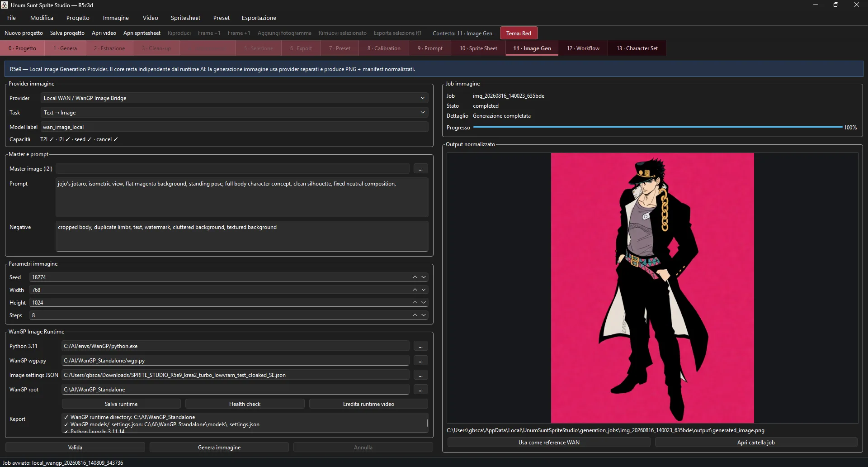Open the Spritesheet menu
This screenshot has height=467, width=868.
point(185,18)
